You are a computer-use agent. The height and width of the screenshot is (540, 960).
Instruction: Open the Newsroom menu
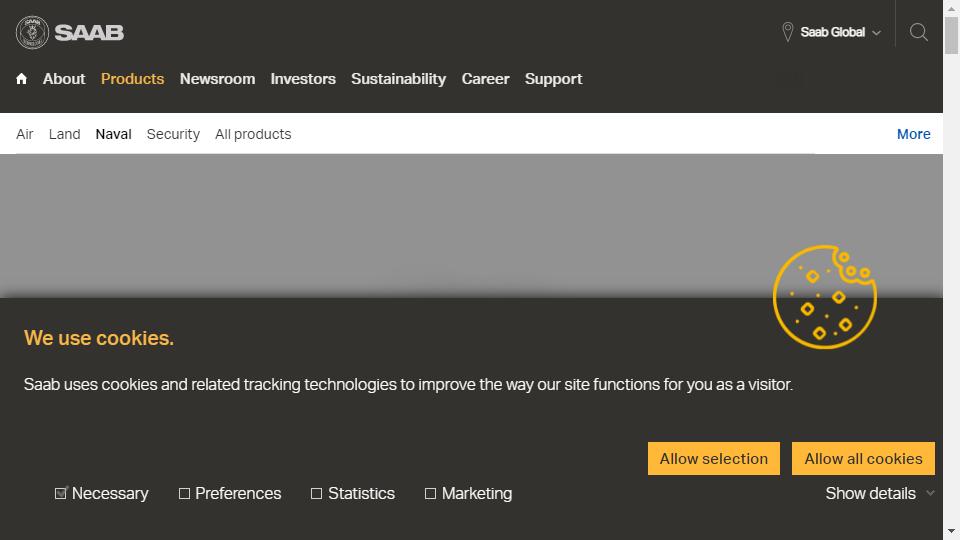pyautogui.click(x=217, y=79)
